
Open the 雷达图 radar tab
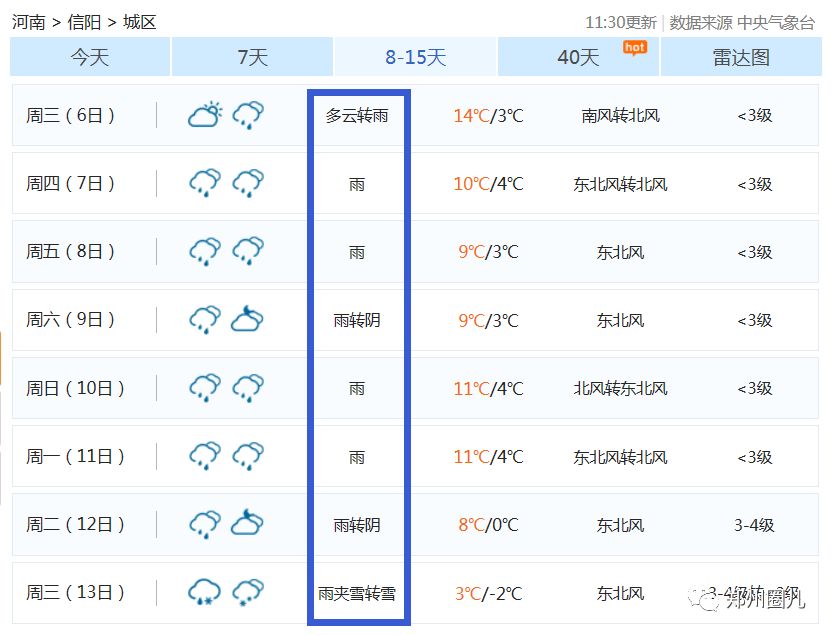coord(741,57)
